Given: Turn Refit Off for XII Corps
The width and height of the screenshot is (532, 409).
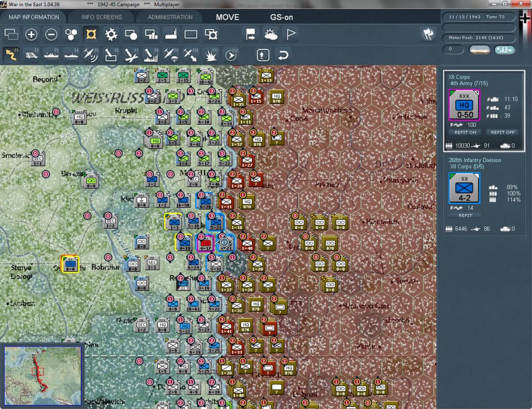Looking at the screenshot, I should [x=502, y=133].
